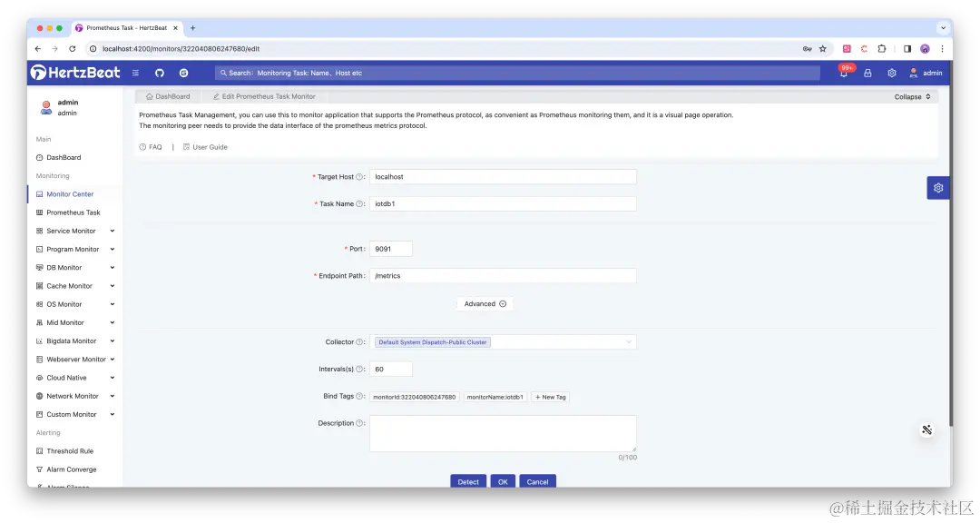This screenshot has height=523, width=980.
Task: Click the floating magic wand icon
Action: [926, 429]
